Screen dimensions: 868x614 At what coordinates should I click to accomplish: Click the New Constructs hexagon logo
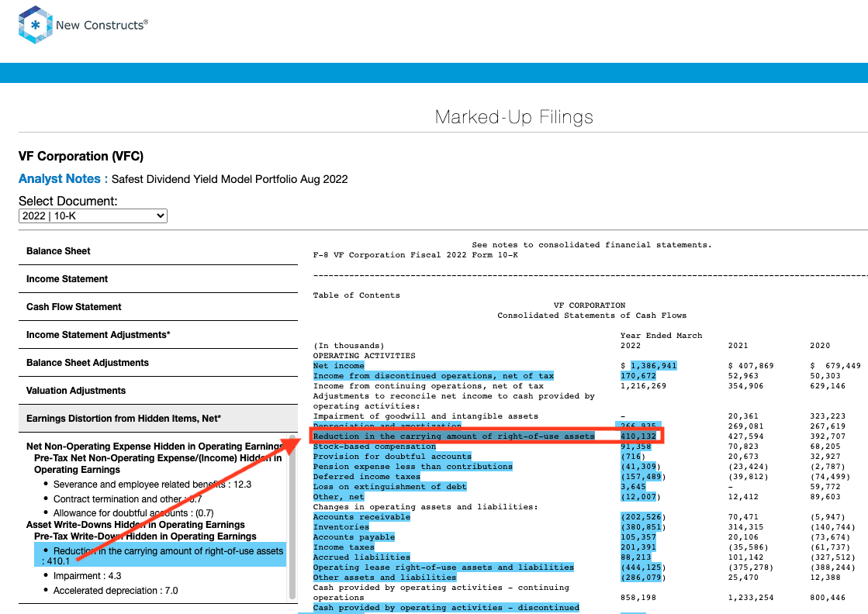tap(36, 25)
